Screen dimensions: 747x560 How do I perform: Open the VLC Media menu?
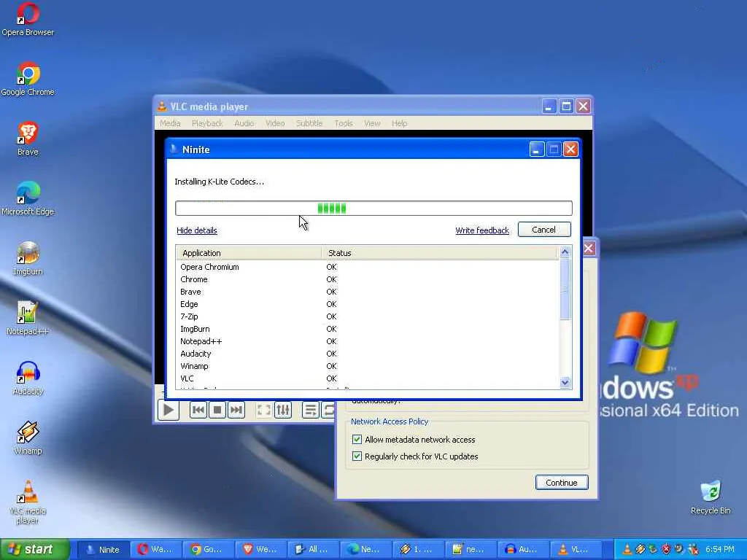pyautogui.click(x=170, y=123)
